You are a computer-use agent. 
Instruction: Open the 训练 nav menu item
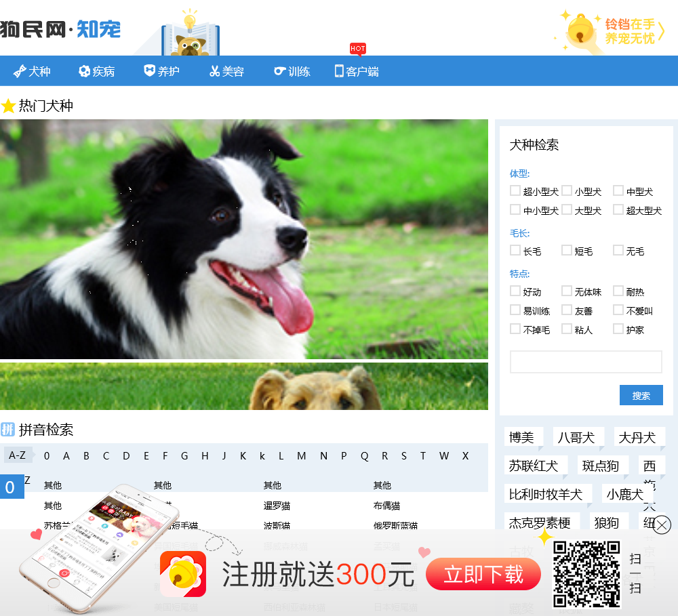[292, 71]
